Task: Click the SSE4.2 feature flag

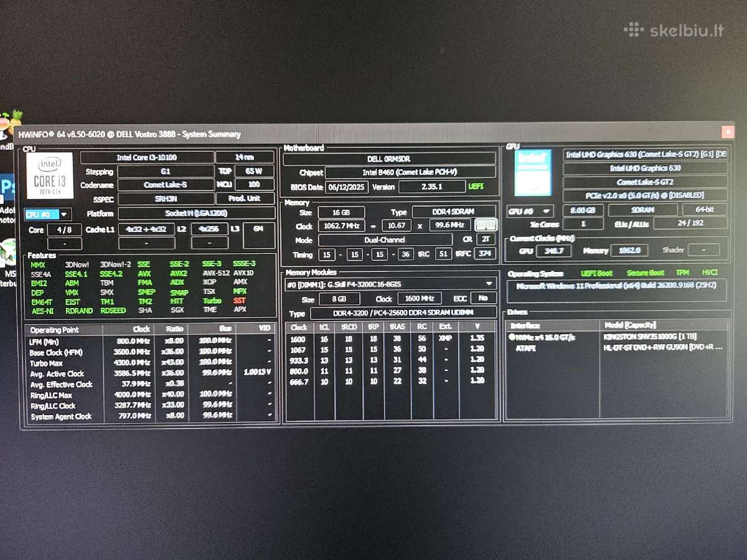Action: tap(111, 274)
